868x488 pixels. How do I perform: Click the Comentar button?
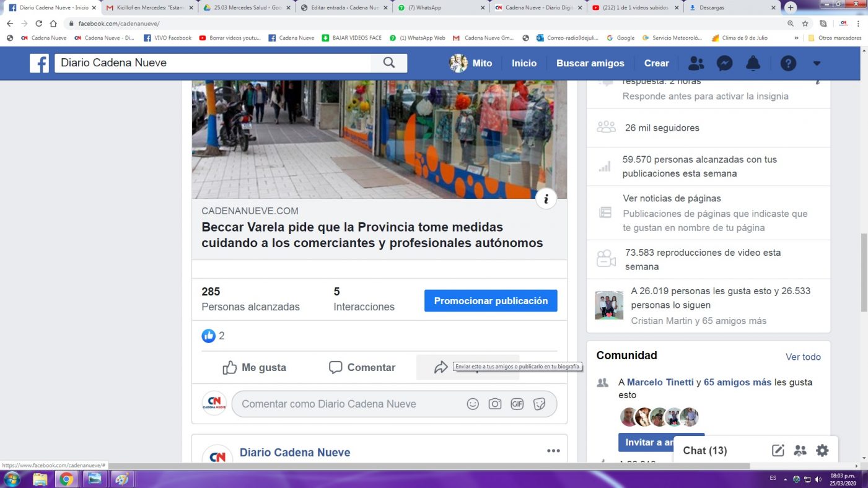362,367
